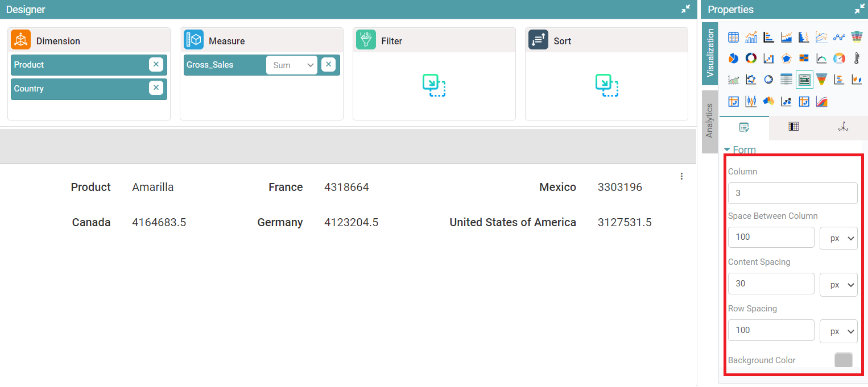Select the grid table visualization icon
The height and width of the screenshot is (387, 868).
(x=734, y=38)
